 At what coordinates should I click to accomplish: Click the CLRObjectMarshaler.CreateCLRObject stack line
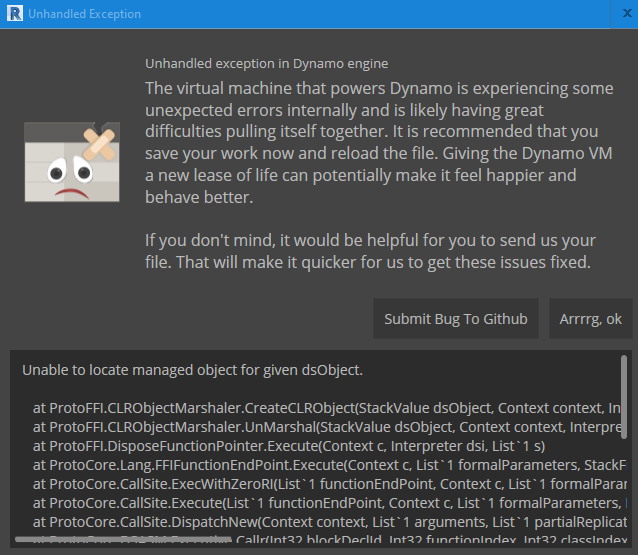(x=327, y=408)
